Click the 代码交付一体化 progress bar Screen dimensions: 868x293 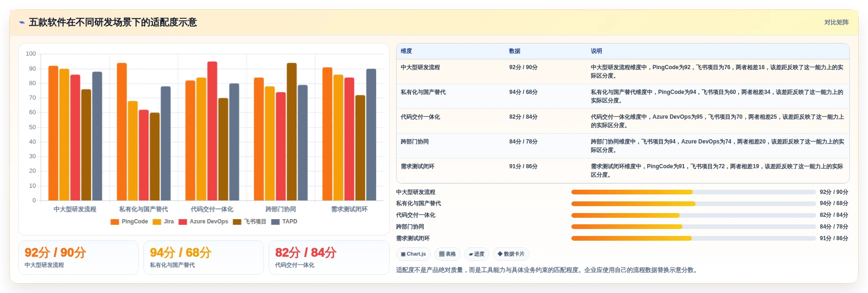[x=693, y=215]
